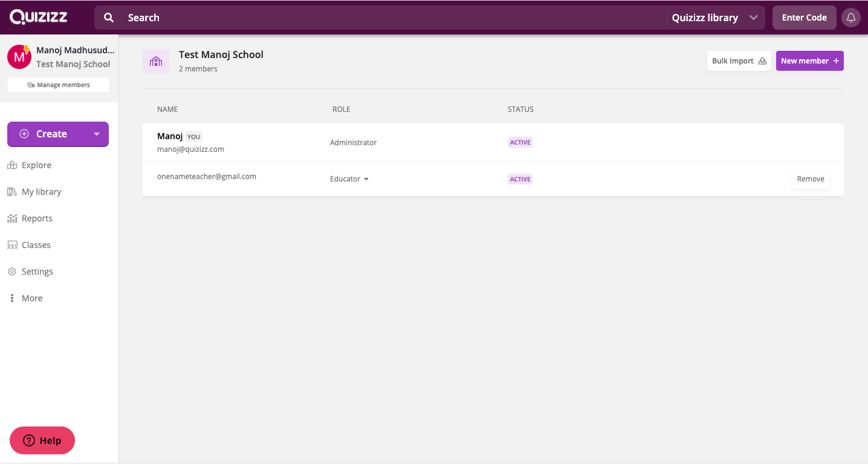This screenshot has width=868, height=464.
Task: Open the Classes section
Action: [36, 245]
